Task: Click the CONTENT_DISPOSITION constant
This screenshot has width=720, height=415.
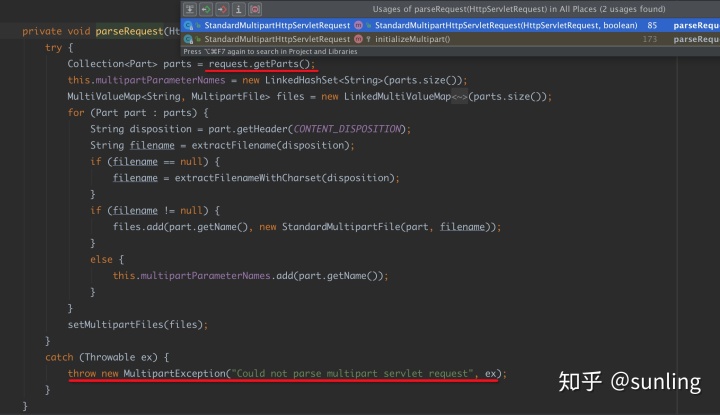Action: click(347, 129)
